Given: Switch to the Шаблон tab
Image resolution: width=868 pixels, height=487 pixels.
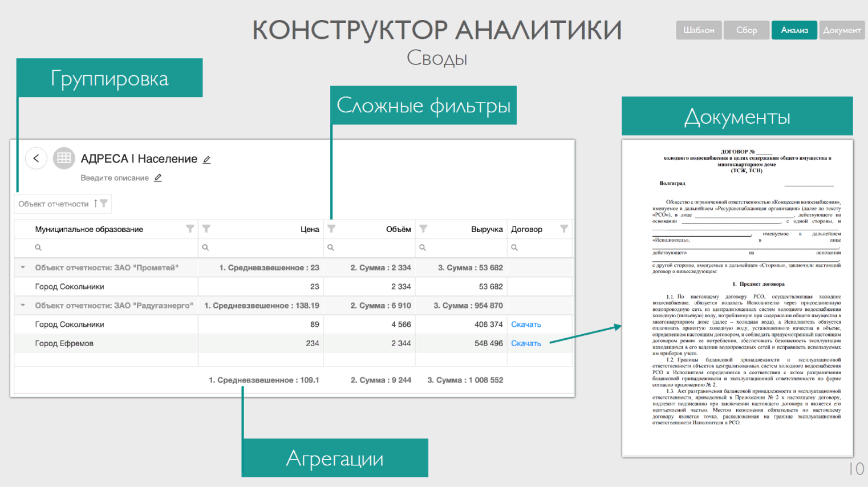Looking at the screenshot, I should pyautogui.click(x=699, y=30).
